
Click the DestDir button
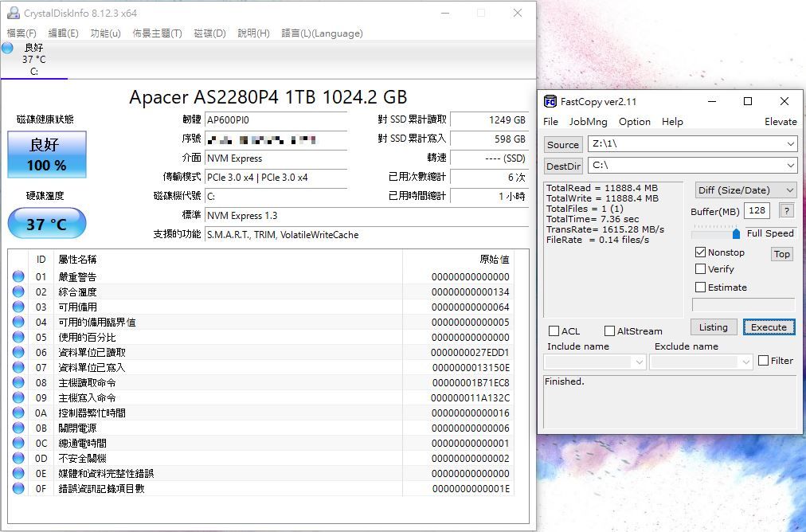coord(563,166)
